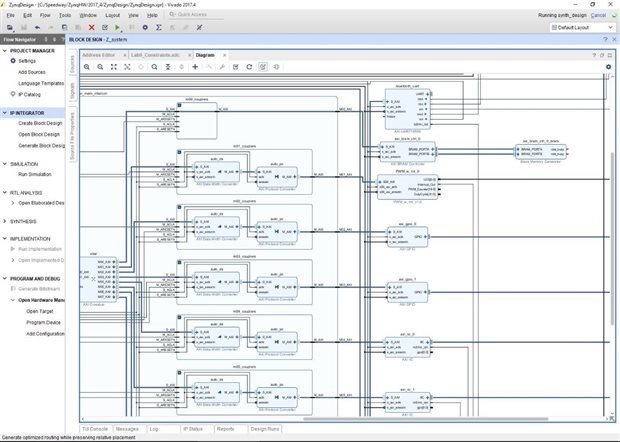Click the zoom fit icon in diagram toolbar
Screen dimensions: 620x442
pyautogui.click(x=113, y=67)
